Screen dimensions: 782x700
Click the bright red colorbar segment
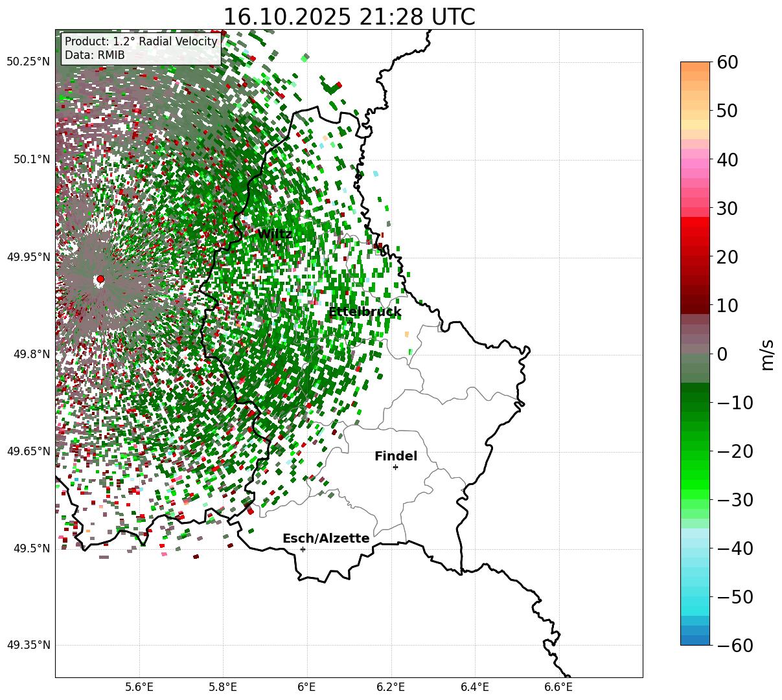(695, 221)
